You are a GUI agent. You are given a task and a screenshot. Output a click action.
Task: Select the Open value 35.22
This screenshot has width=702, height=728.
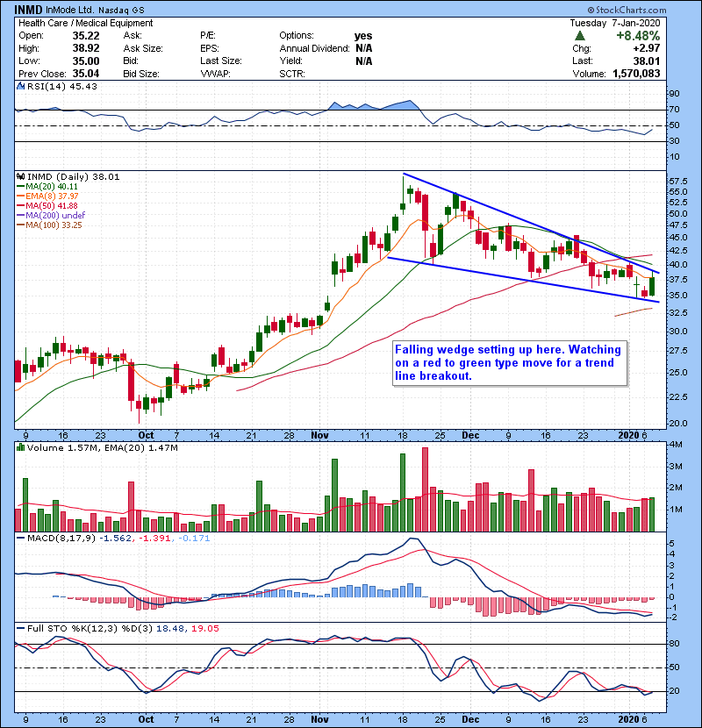pos(86,36)
